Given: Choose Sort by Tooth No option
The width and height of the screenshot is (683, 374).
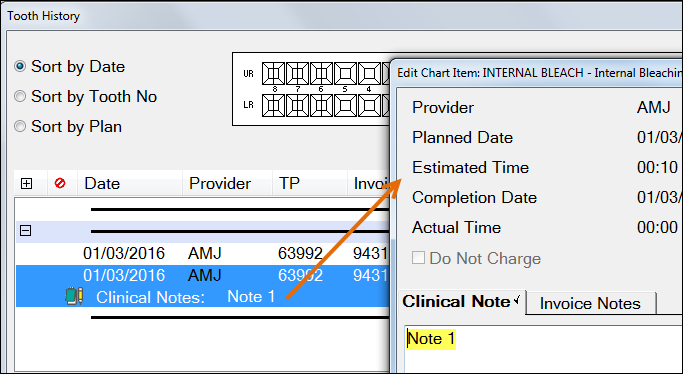Looking at the screenshot, I should tap(85, 97).
